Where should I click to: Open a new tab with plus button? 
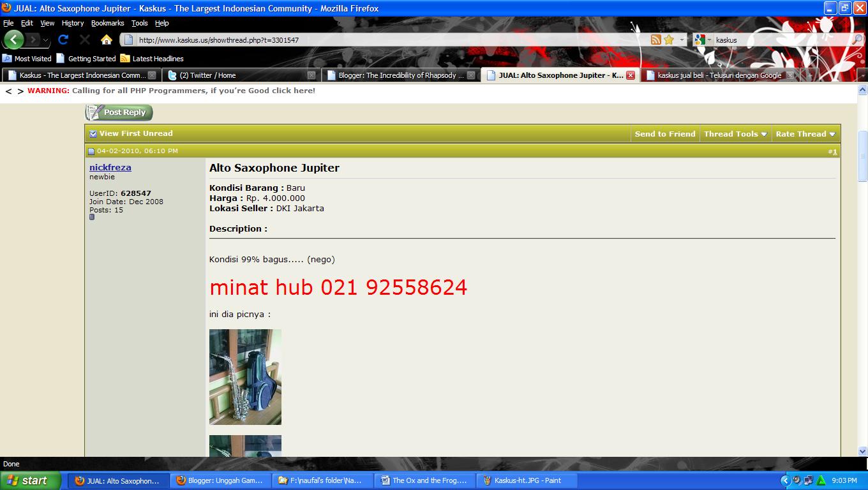point(809,75)
